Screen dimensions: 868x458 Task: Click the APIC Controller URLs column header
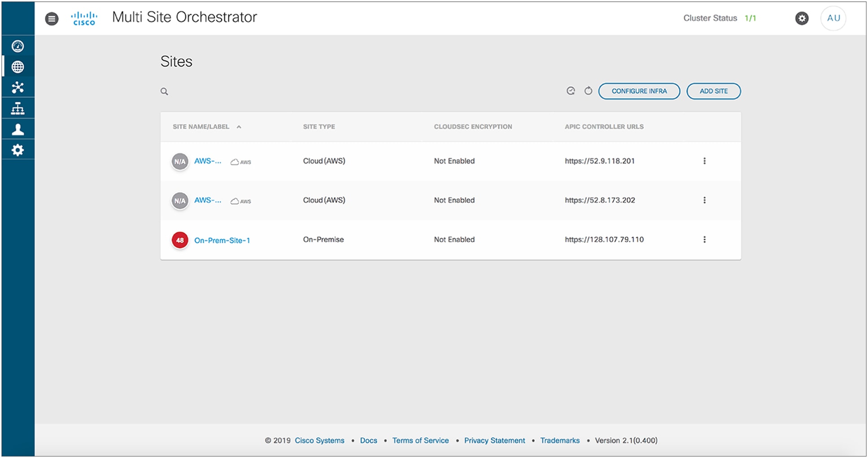(604, 127)
